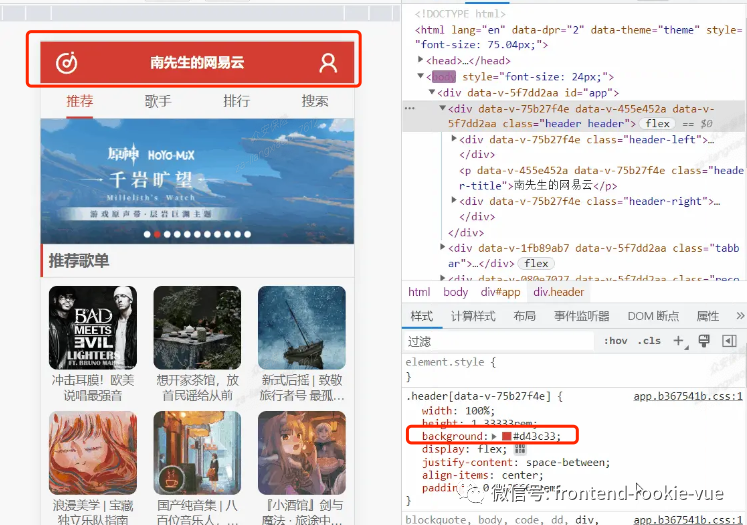Expand the header-left div node
The image size is (747, 525).
454,139
